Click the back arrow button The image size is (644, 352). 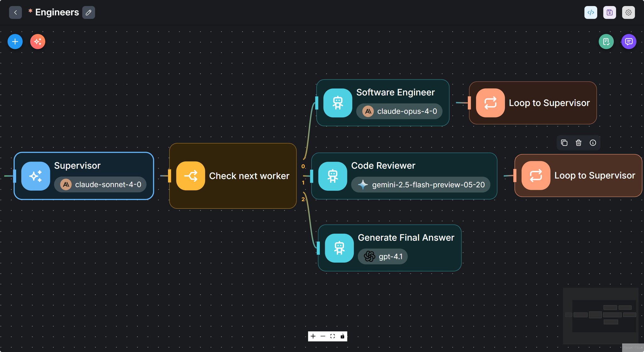15,13
